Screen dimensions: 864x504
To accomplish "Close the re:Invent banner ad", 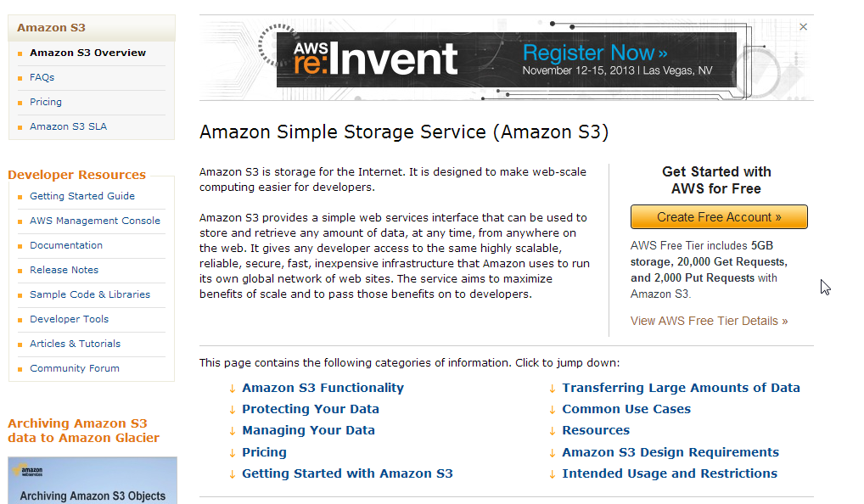I will (804, 27).
